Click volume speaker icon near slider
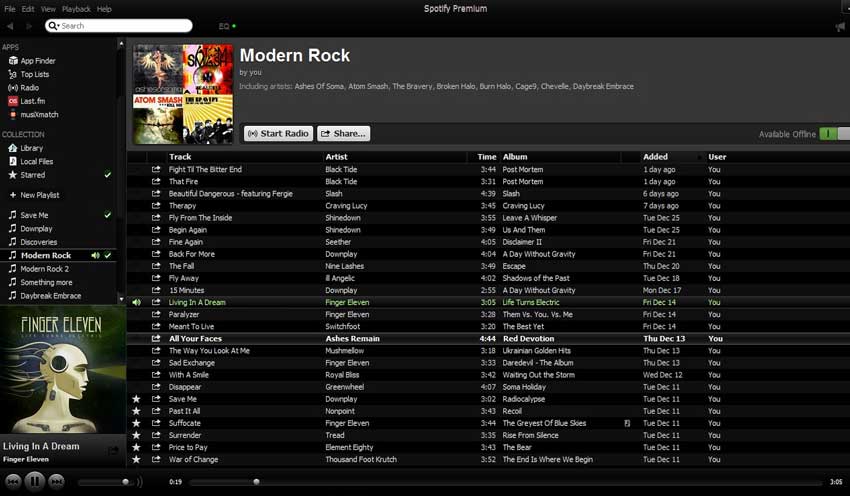This screenshot has width=850, height=496. click(139, 482)
